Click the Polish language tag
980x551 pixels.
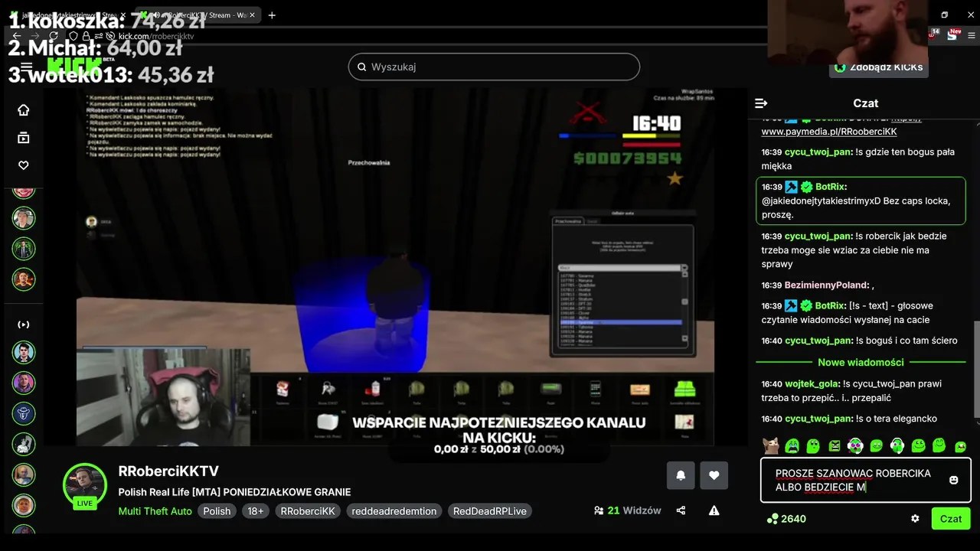pos(217,511)
